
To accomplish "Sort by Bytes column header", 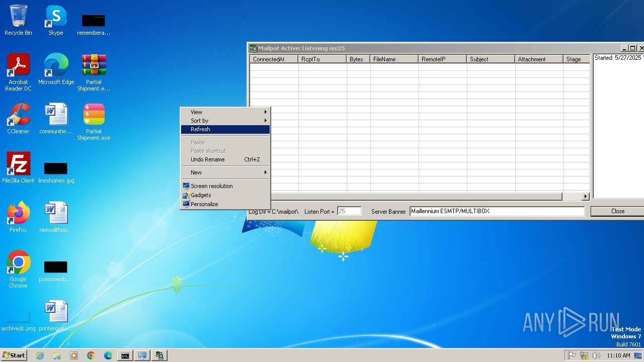I will pyautogui.click(x=358, y=59).
